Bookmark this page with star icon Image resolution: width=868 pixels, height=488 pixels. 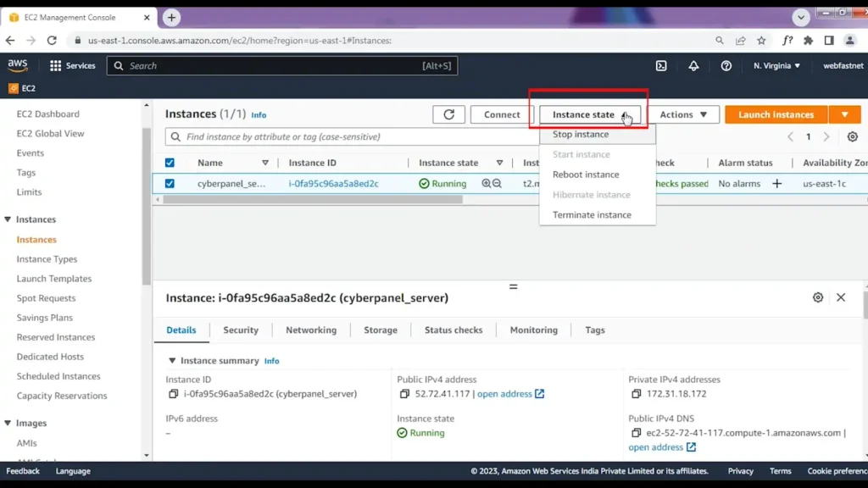762,41
